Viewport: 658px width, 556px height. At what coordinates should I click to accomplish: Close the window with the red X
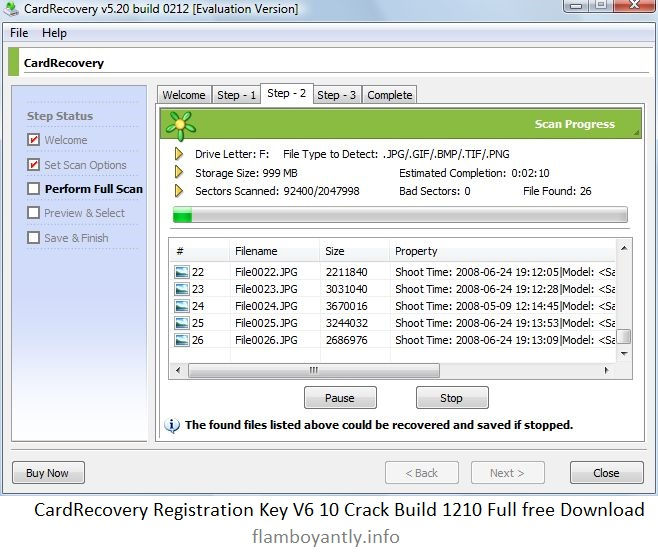click(634, 5)
